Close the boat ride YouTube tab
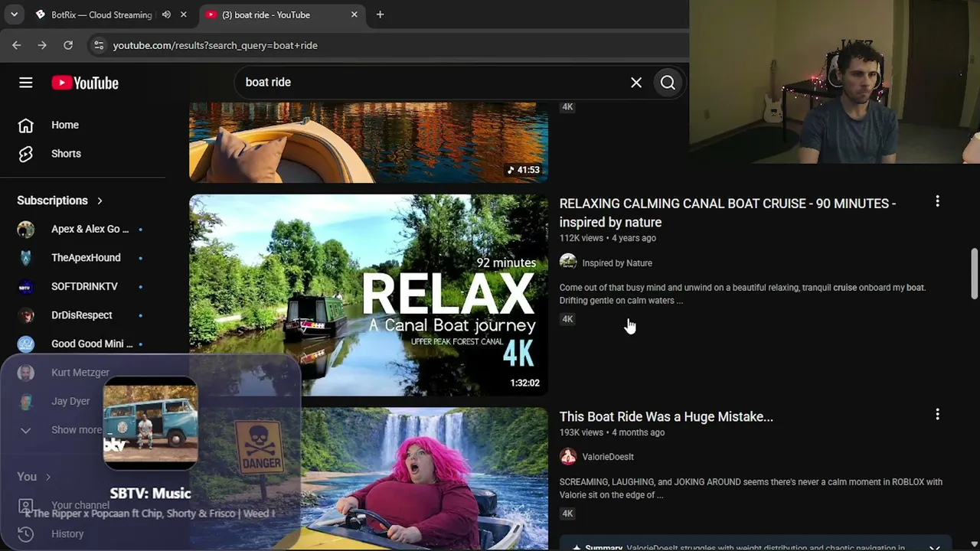The width and height of the screenshot is (980, 551). tap(354, 15)
